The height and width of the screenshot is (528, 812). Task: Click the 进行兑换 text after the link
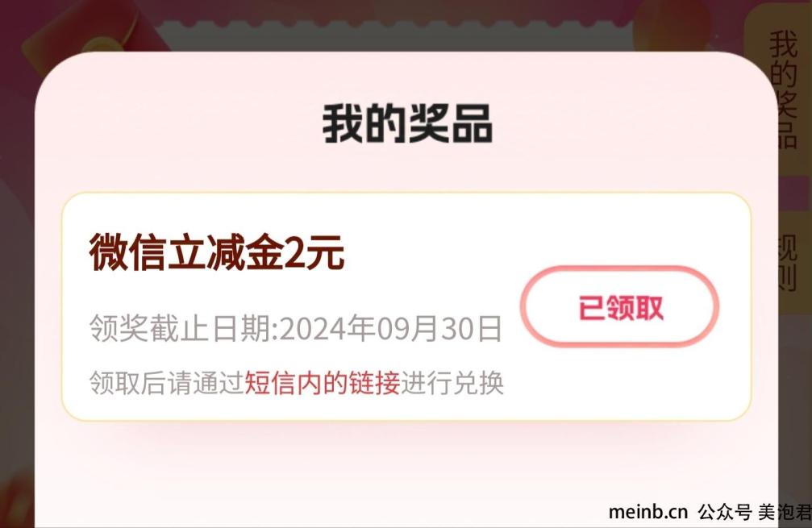(452, 384)
